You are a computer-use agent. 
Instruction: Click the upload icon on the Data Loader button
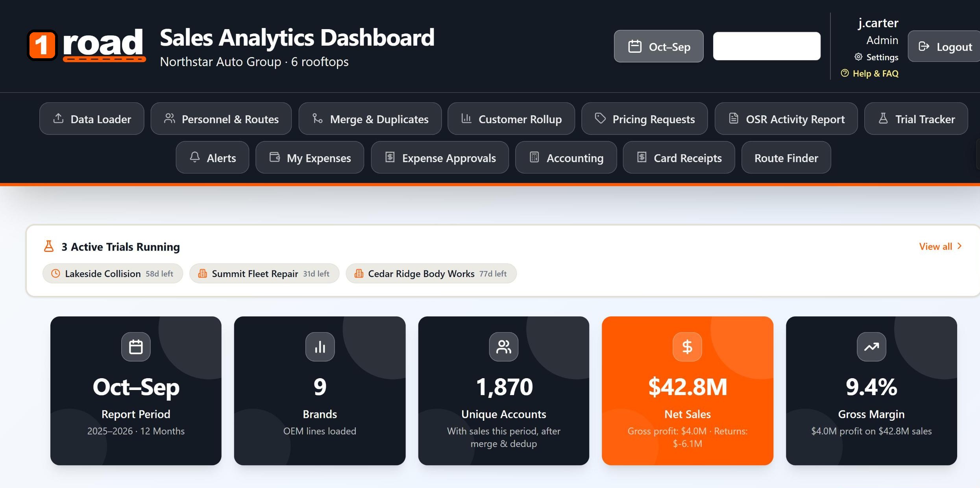[x=58, y=118]
